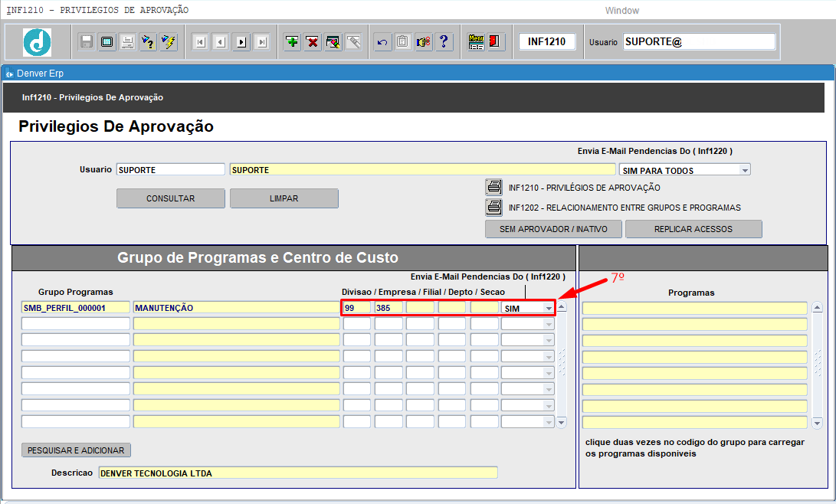Go to the first record toolbar icon
836x504 pixels.
tap(200, 41)
